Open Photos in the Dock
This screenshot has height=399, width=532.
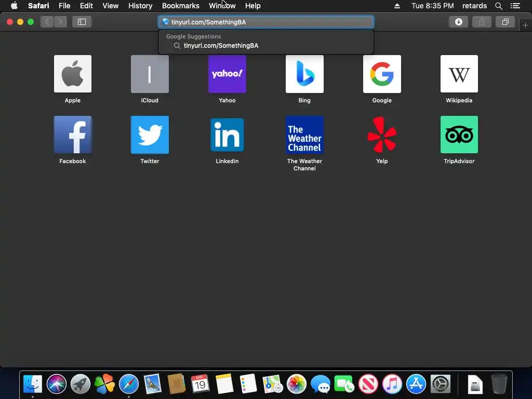coord(296,384)
